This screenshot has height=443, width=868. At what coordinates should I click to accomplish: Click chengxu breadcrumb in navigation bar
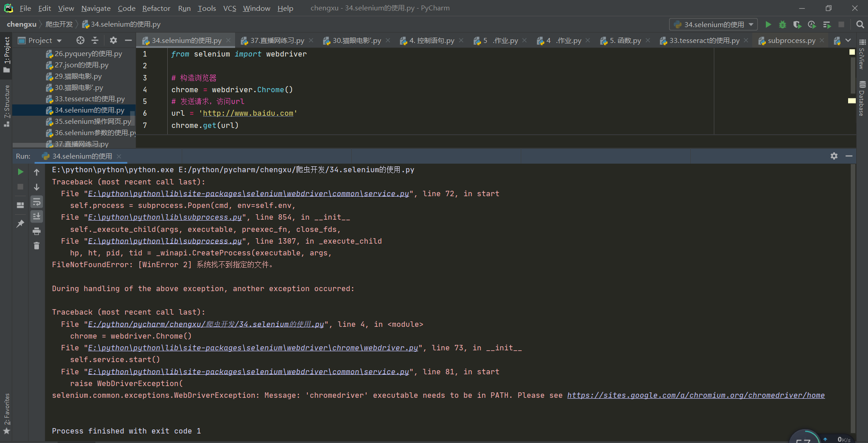[x=21, y=24]
